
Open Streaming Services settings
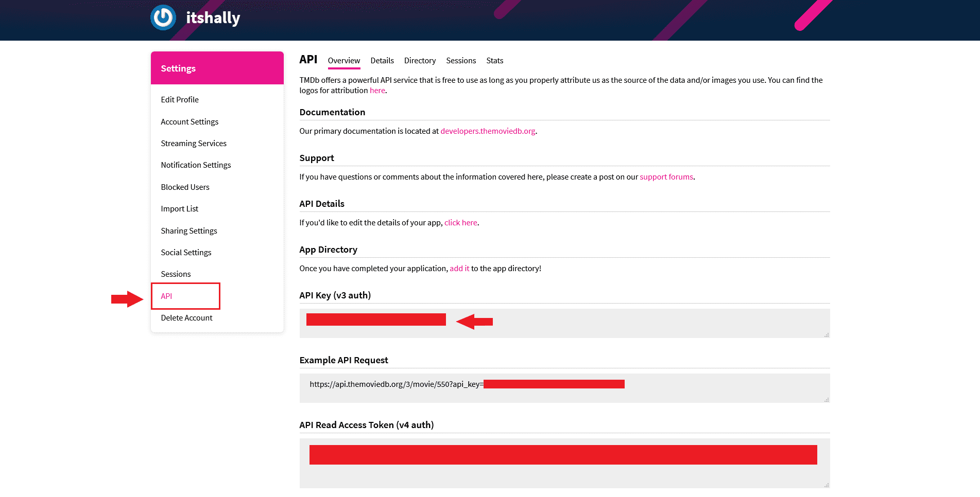coord(193,144)
